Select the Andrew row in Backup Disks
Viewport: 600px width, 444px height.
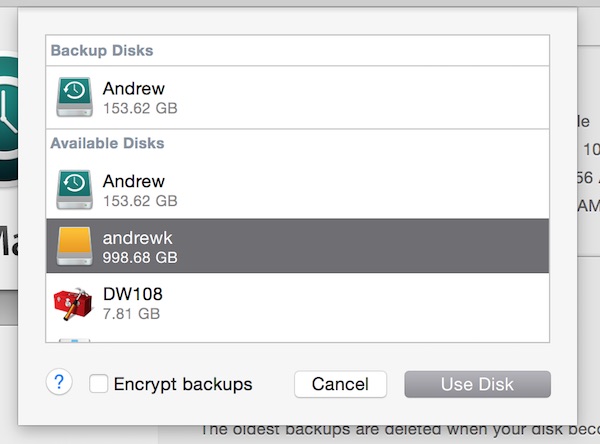[x=300, y=97]
